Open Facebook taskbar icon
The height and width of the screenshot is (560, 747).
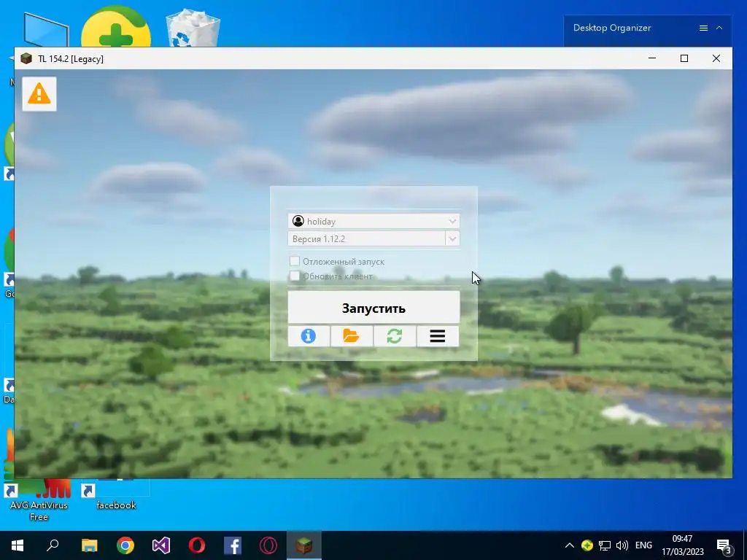[x=233, y=545]
